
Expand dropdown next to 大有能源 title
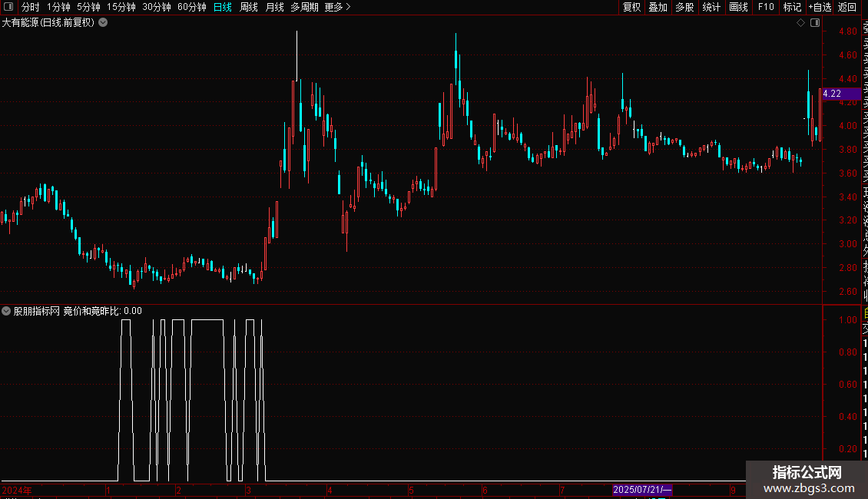[x=103, y=23]
